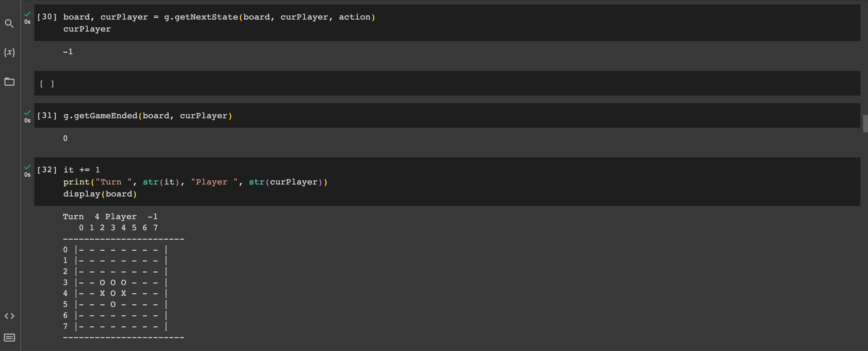The image size is (868, 351).
Task: Select 'Turn 4 Player -1' output text
Action: pos(110,216)
